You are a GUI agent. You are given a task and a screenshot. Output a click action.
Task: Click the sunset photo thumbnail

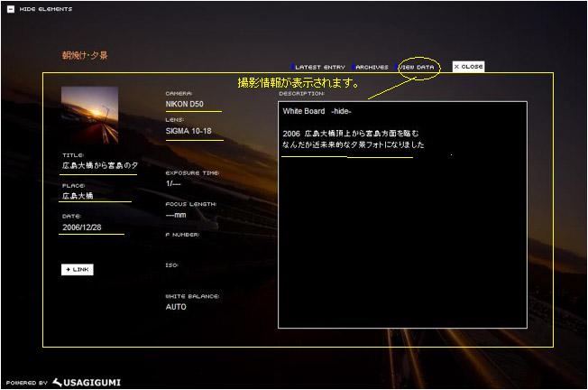[x=89, y=115]
